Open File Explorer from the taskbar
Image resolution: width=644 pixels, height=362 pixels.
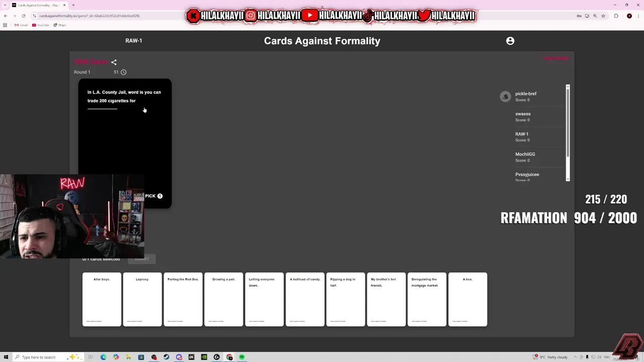coord(128,357)
